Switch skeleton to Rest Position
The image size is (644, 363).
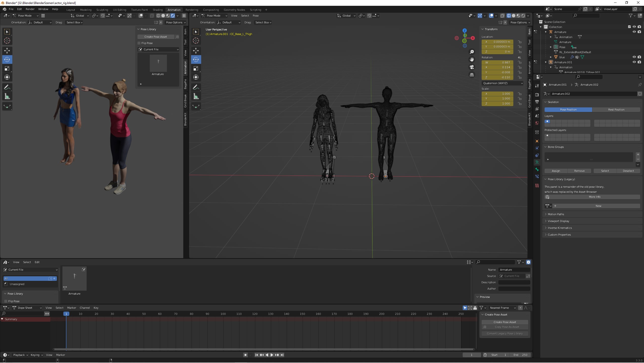pos(616,110)
